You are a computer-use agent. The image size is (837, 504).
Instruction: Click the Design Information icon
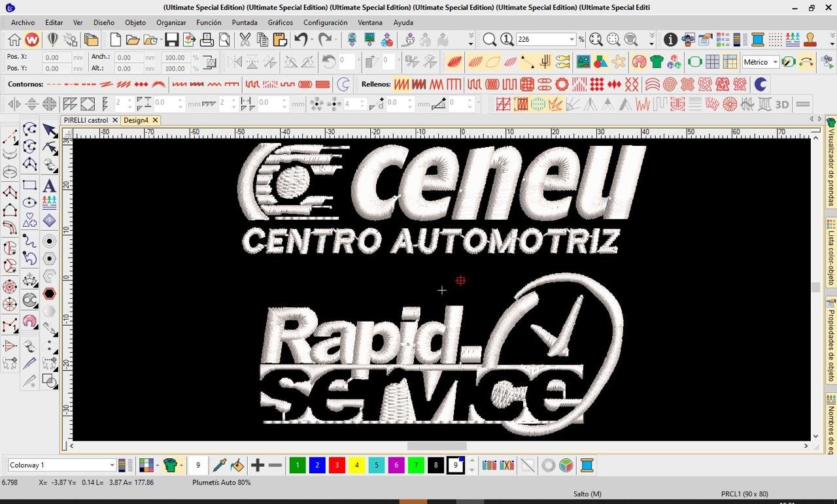coord(670,40)
